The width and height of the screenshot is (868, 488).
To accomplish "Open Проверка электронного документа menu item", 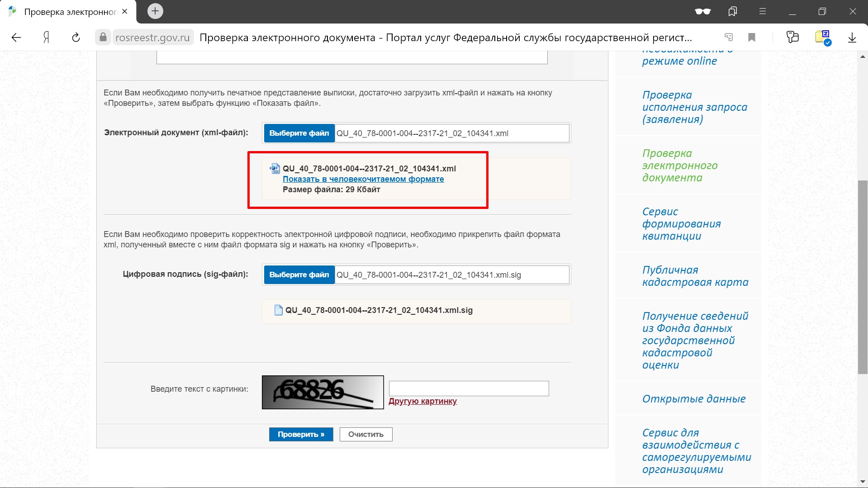I will (680, 166).
